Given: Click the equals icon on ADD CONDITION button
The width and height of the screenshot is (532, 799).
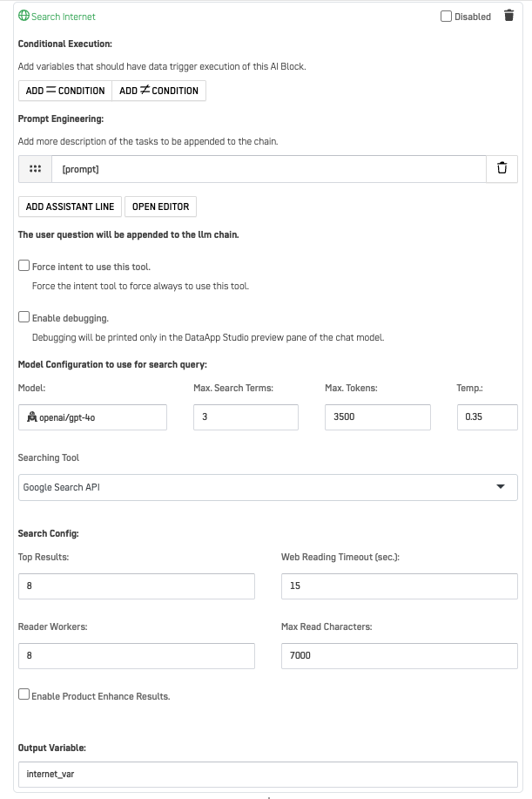Looking at the screenshot, I should coord(54,90).
